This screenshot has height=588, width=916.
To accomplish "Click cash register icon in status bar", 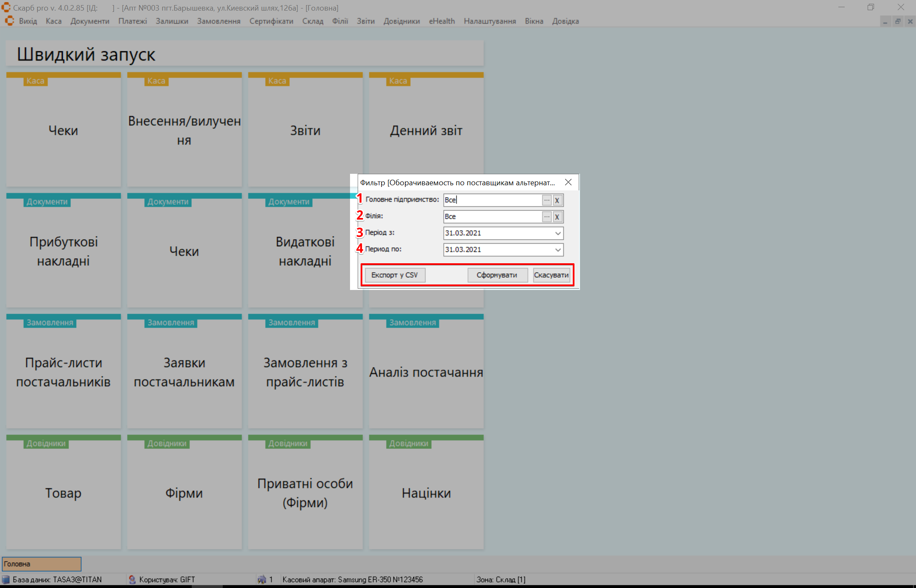I will (262, 579).
